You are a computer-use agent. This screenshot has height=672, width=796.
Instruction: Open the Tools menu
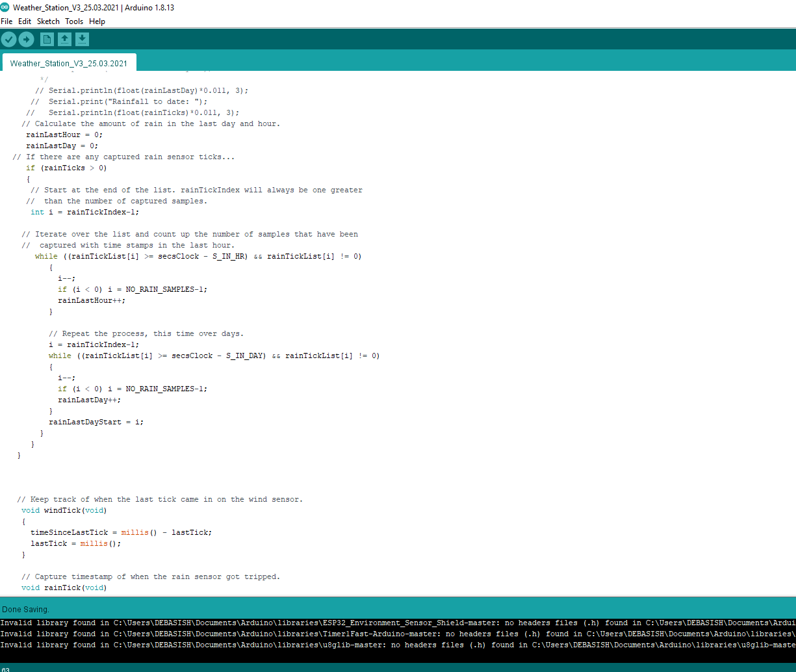[74, 21]
